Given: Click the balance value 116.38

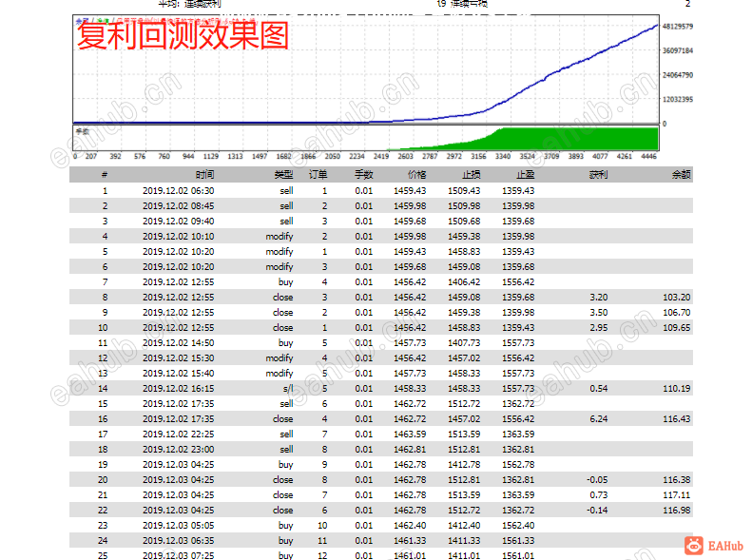Looking at the screenshot, I should tap(677, 480).
